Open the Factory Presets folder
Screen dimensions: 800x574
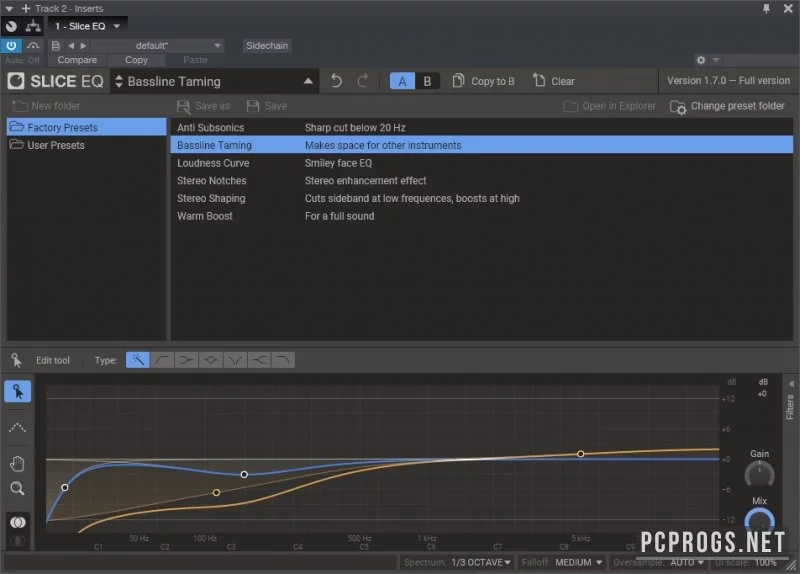click(86, 127)
